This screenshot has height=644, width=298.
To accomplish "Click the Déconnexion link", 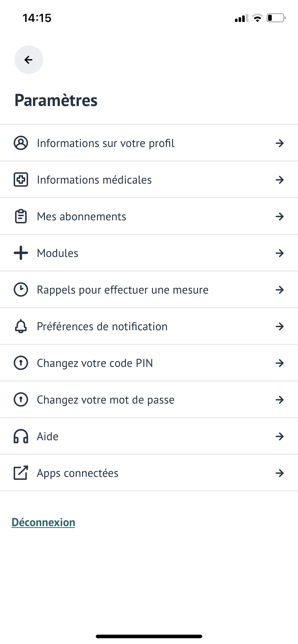I will [44, 522].
